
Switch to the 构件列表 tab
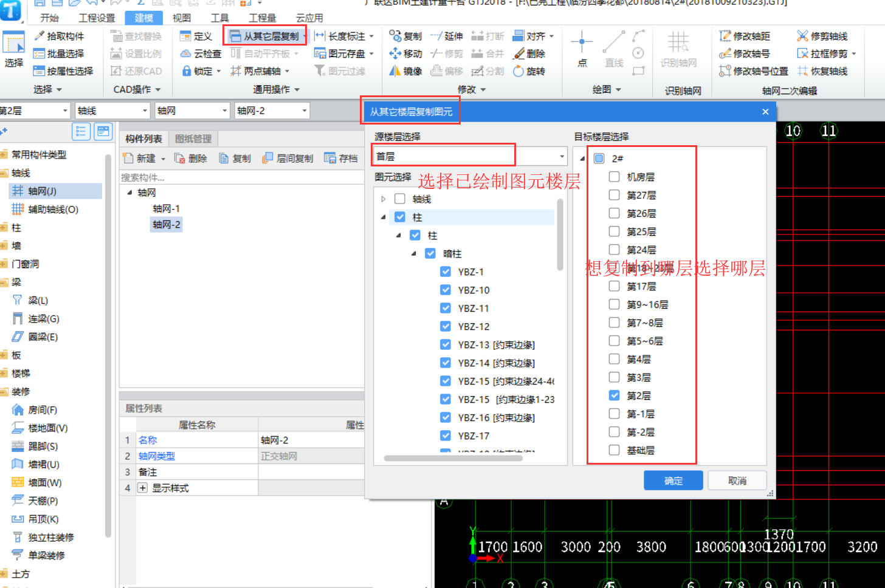point(143,138)
